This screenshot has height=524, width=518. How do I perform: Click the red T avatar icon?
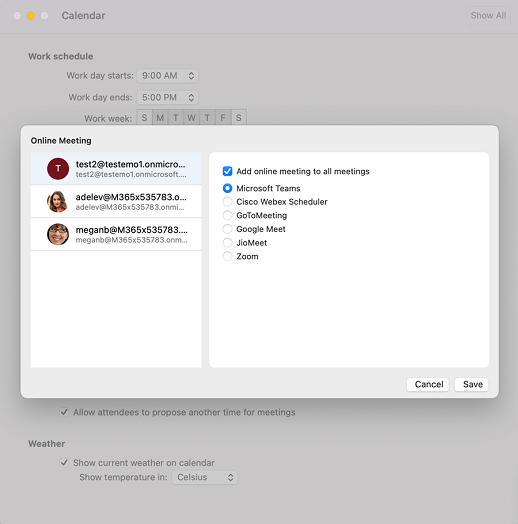click(58, 168)
